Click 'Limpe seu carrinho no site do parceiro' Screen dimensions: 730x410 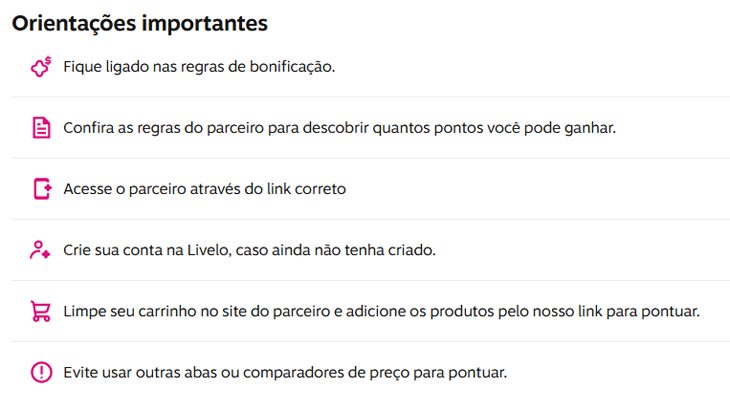pos(381,311)
